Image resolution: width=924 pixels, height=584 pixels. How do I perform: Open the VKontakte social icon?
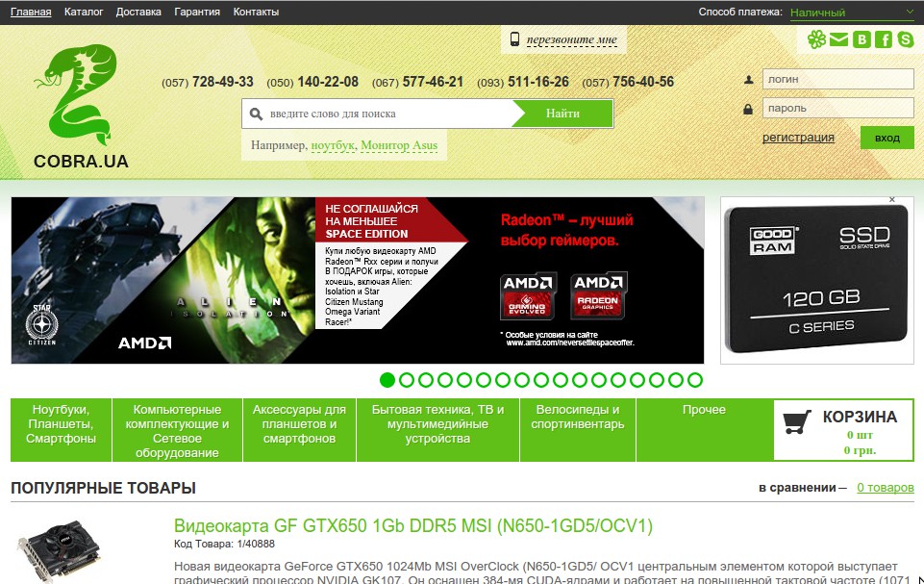click(x=862, y=39)
